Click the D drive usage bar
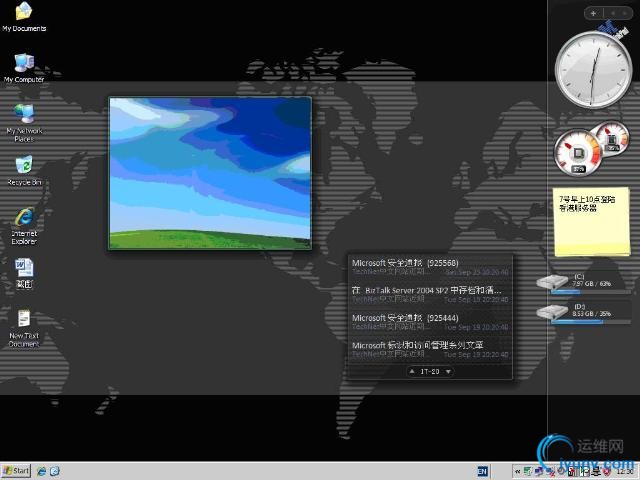Screen dimensions: 640x480 pyautogui.click(x=591, y=322)
